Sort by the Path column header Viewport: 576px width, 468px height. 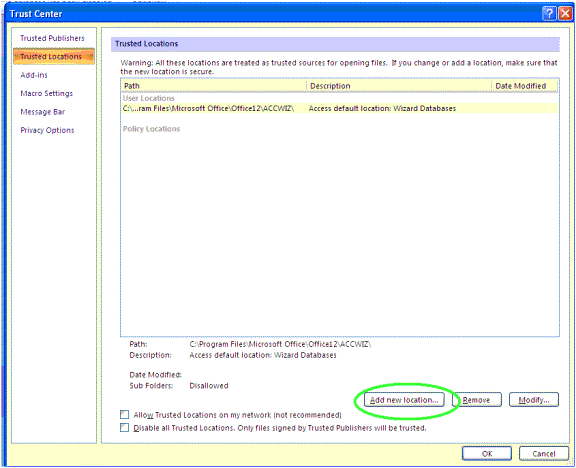pos(214,86)
